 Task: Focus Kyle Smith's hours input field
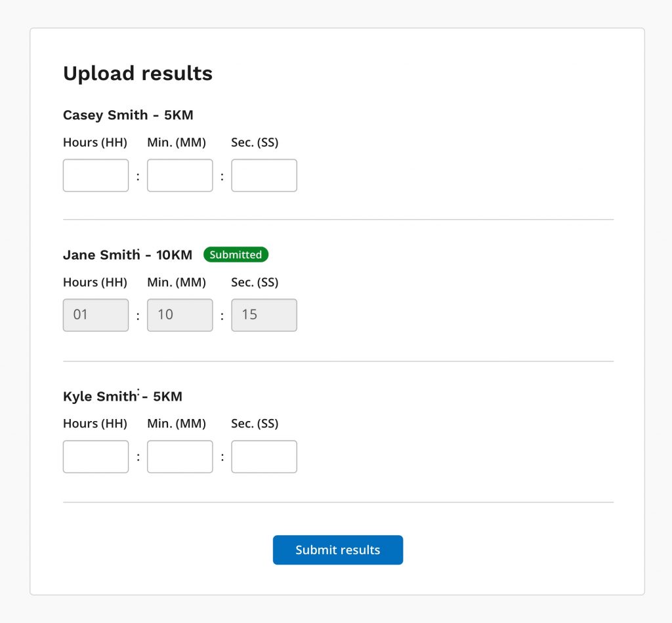point(96,456)
